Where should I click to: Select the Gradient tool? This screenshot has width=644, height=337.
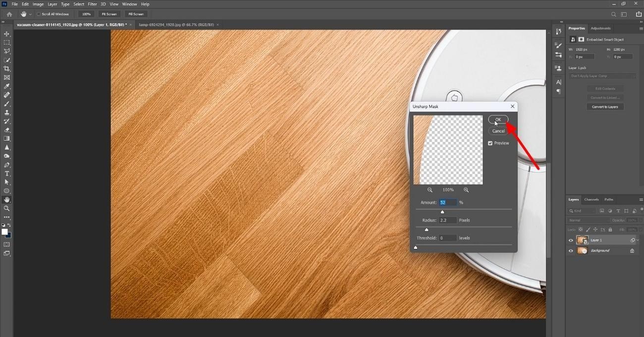(7, 139)
